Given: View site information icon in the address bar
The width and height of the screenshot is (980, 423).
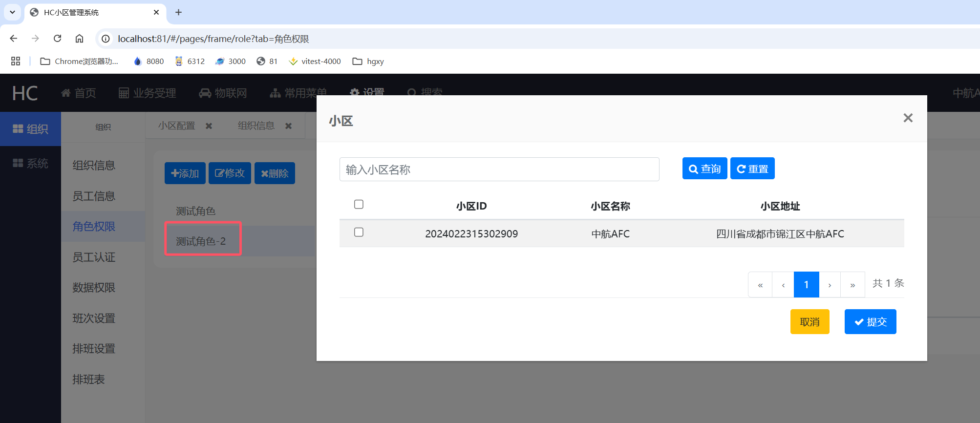Looking at the screenshot, I should click(x=106, y=39).
